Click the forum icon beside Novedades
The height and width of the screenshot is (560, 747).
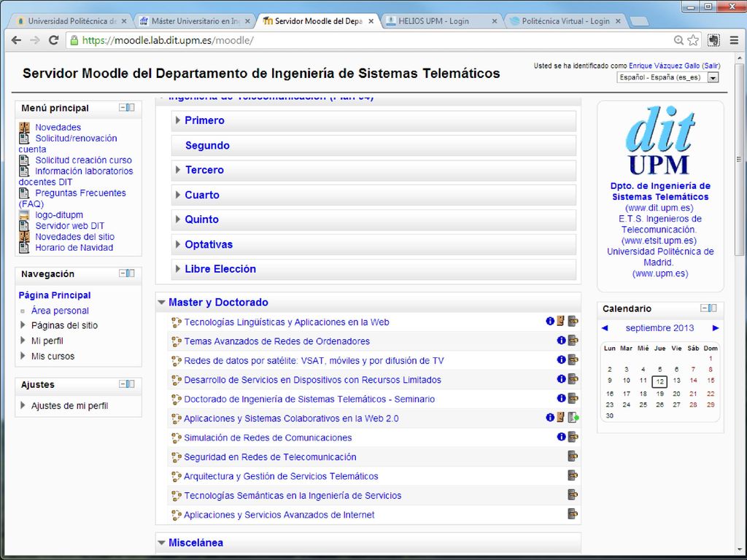[x=24, y=127]
